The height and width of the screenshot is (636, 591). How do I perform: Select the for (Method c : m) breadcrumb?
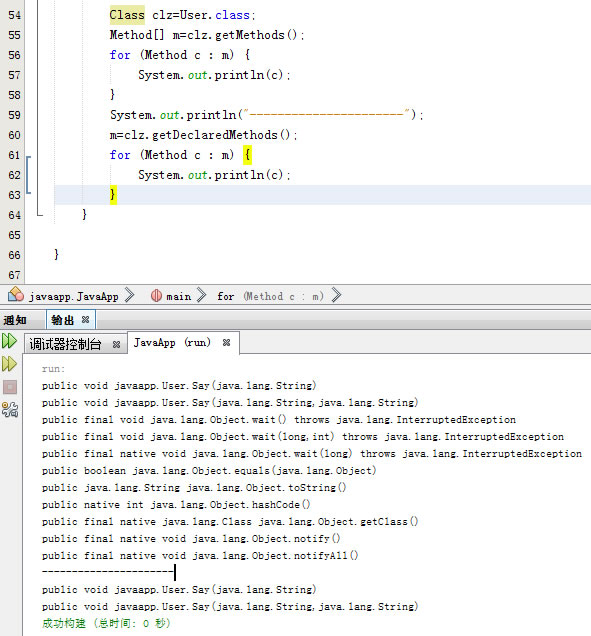pyautogui.click(x=271, y=297)
